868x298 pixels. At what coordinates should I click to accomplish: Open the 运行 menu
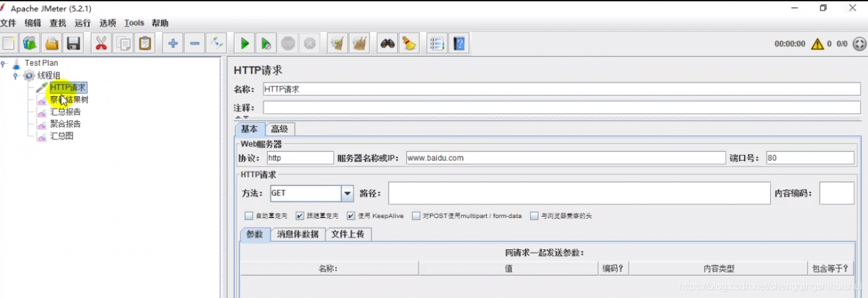pos(83,23)
